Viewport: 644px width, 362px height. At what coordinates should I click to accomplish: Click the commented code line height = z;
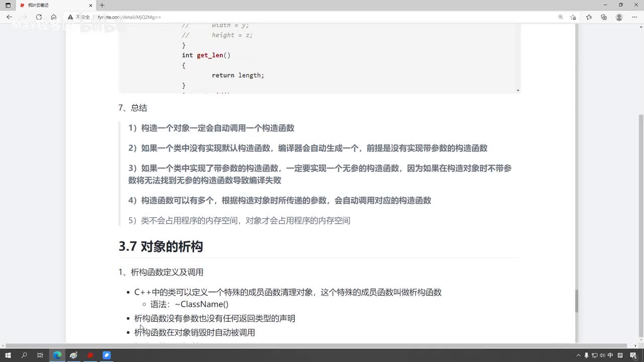point(217,35)
